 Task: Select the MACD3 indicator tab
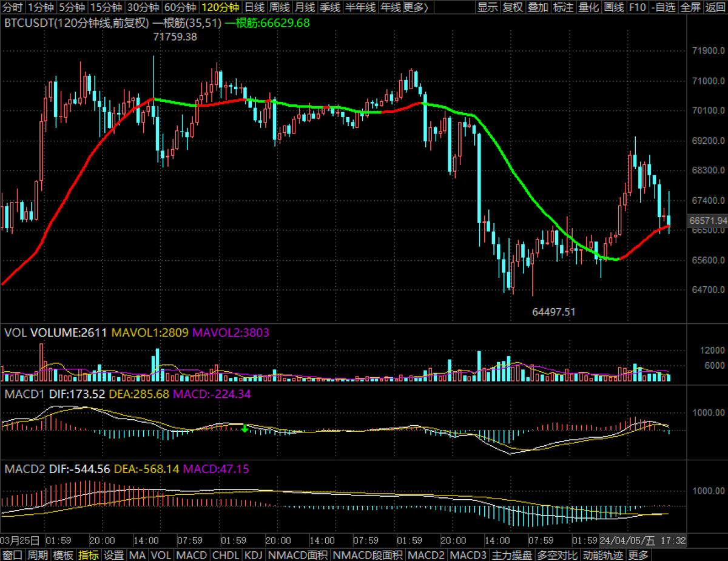pyautogui.click(x=468, y=555)
